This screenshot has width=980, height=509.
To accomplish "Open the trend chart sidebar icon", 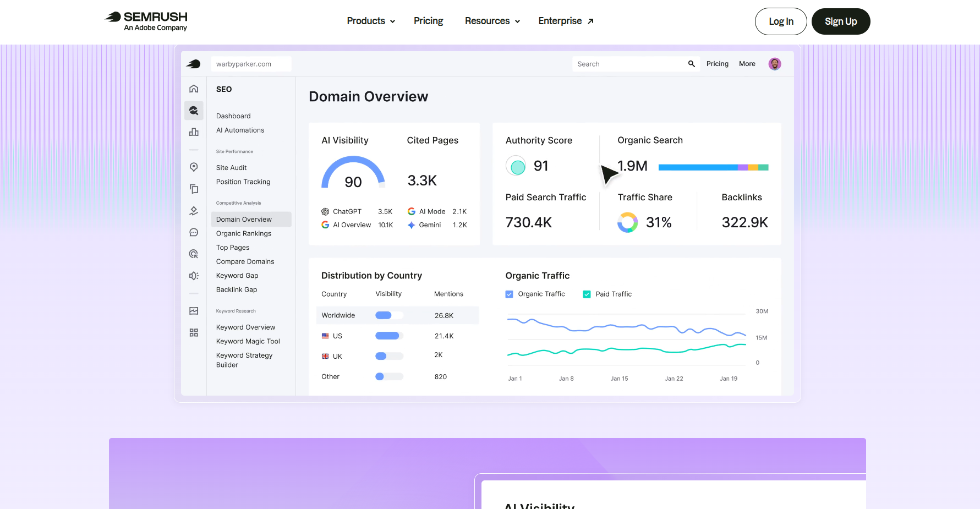I will 194,311.
